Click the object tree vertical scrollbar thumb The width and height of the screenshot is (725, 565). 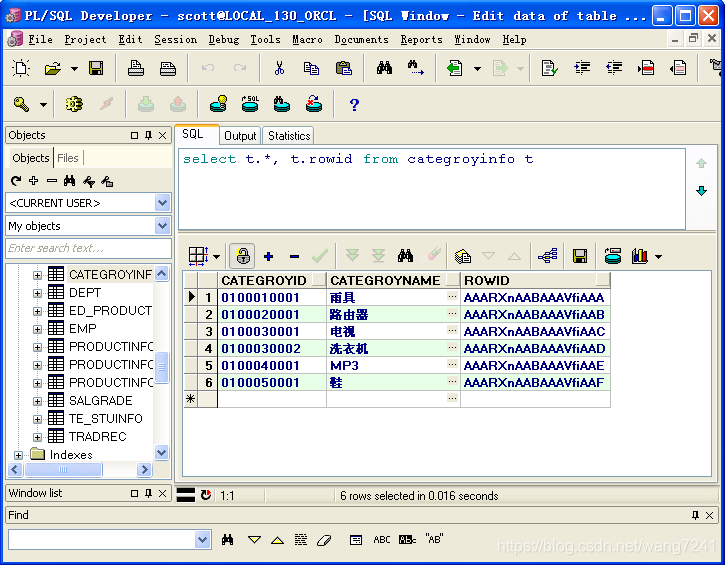pyautogui.click(x=161, y=368)
